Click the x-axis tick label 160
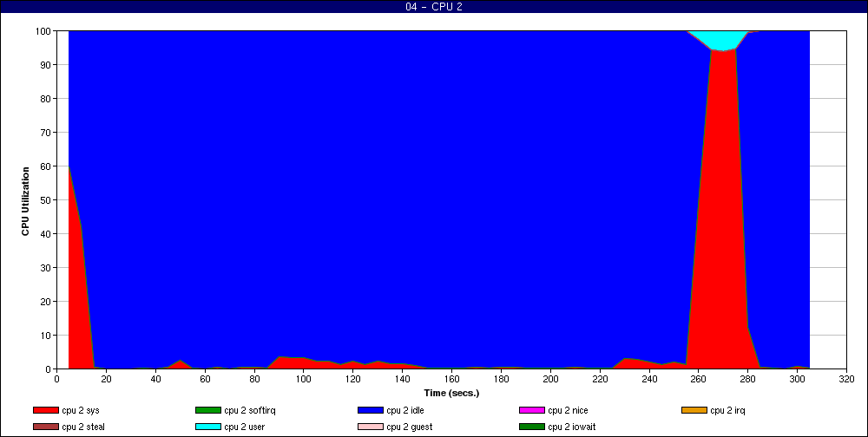The width and height of the screenshot is (868, 437). click(x=451, y=380)
